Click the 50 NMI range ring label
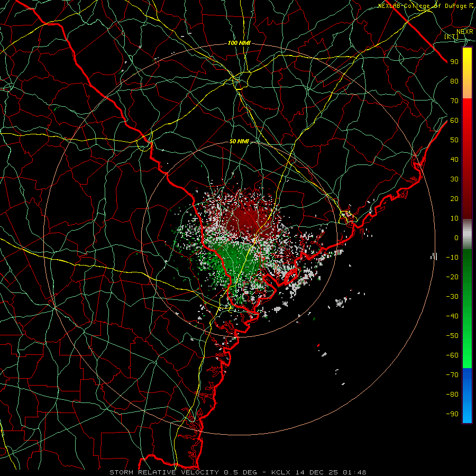476x476 pixels. [x=239, y=141]
